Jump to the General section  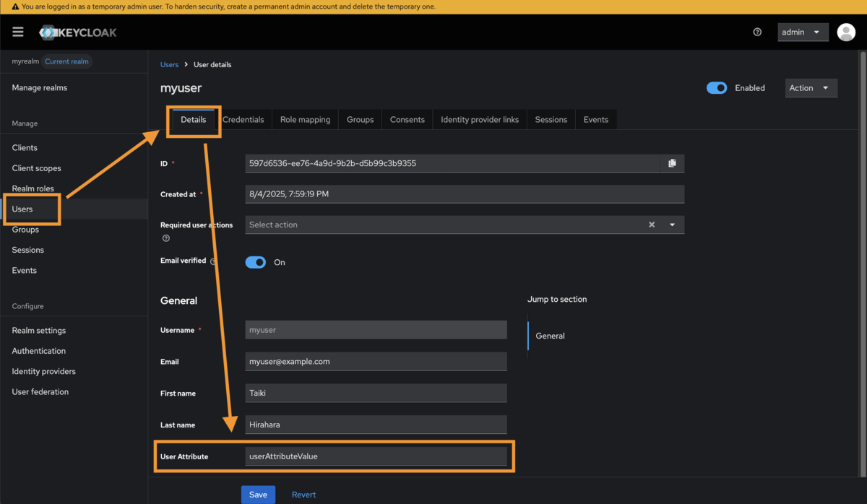tap(551, 336)
